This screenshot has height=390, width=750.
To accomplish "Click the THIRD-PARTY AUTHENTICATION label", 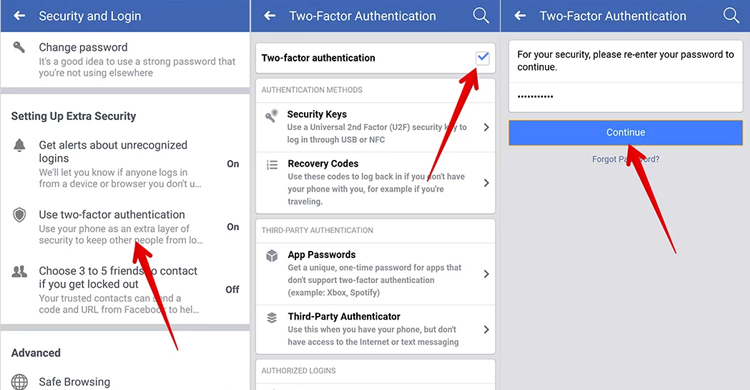I will point(317,230).
